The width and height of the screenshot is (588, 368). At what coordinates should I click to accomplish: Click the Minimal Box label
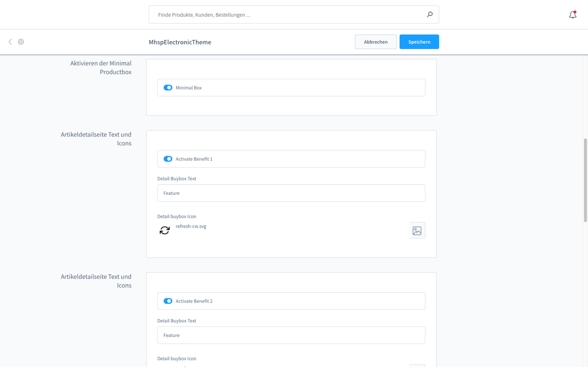coord(189,88)
